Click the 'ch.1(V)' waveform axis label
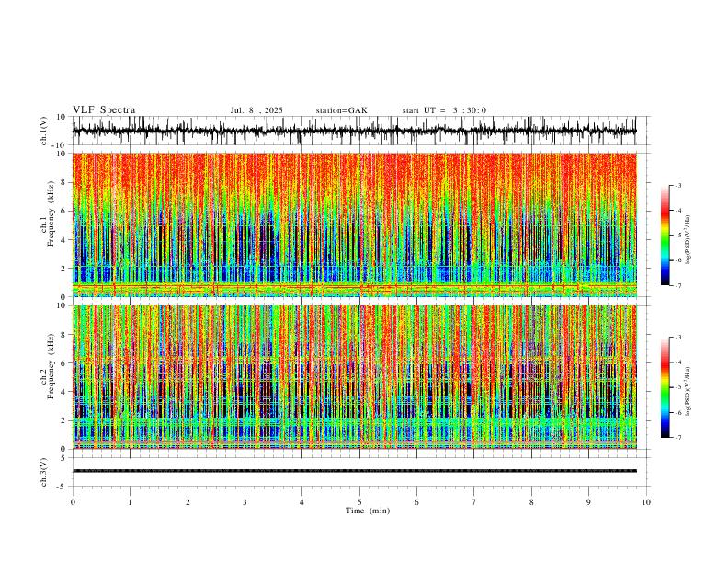Image resolution: width=728 pixels, height=563 pixels. [44, 131]
